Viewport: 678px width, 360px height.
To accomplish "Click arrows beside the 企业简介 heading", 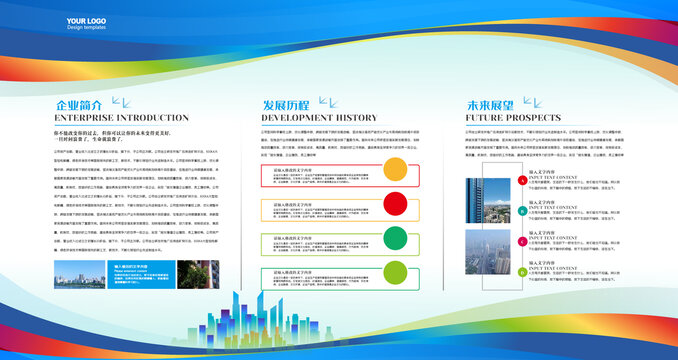I will click(x=122, y=102).
